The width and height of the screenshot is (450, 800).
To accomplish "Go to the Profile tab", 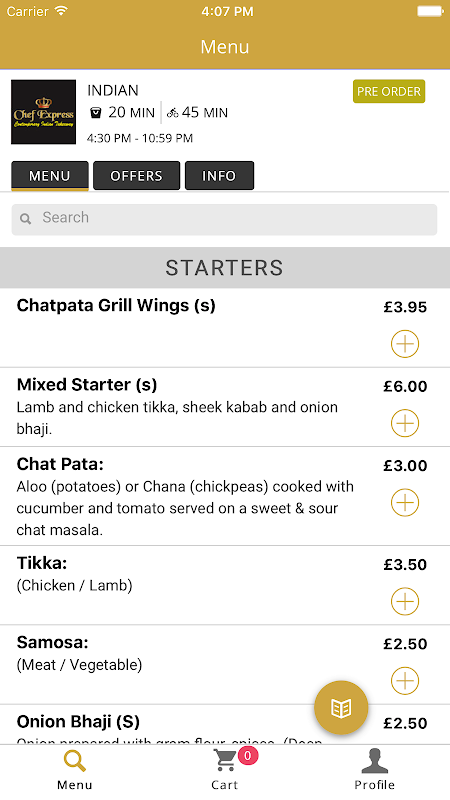I will pos(374,769).
